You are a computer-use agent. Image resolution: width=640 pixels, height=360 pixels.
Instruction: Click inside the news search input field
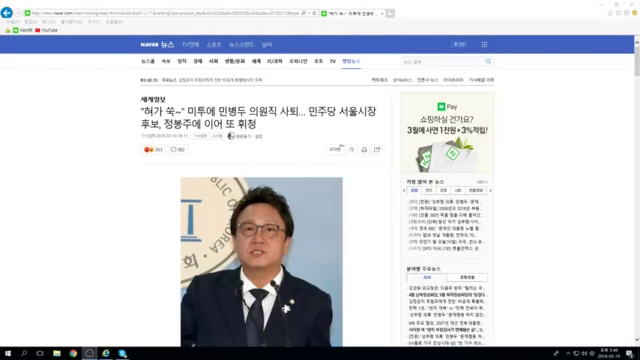[443, 62]
